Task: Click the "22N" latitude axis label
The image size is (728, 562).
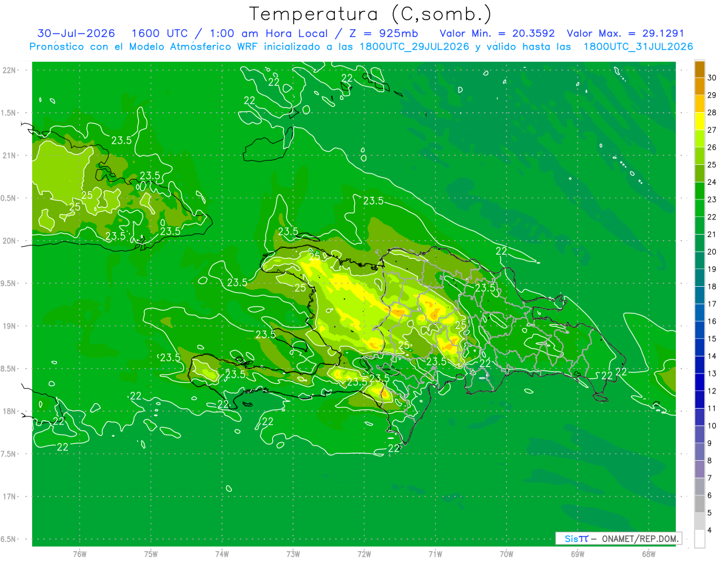Action: 10,70
